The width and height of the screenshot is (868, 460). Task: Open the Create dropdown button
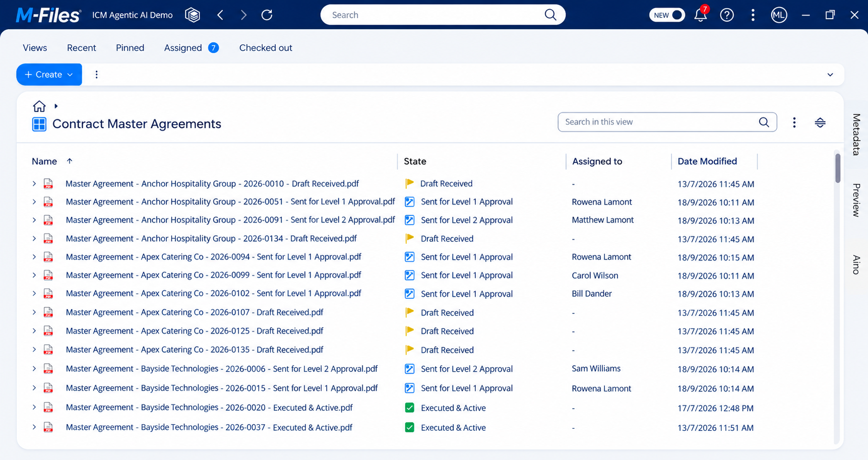pos(49,75)
